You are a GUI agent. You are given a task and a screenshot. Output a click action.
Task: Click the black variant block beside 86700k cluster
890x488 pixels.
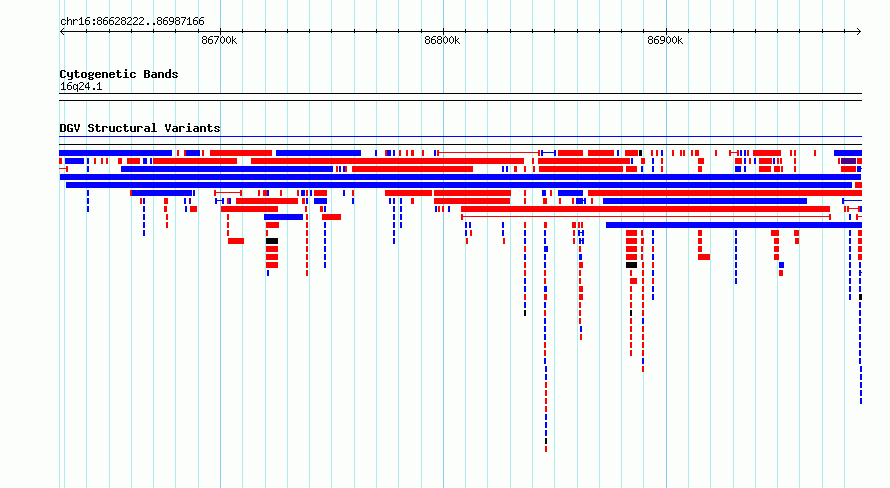tap(272, 241)
